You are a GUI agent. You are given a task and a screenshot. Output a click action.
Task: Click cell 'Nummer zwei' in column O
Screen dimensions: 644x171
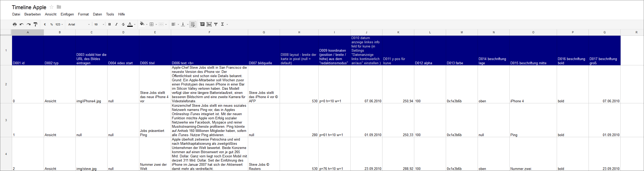point(533,154)
